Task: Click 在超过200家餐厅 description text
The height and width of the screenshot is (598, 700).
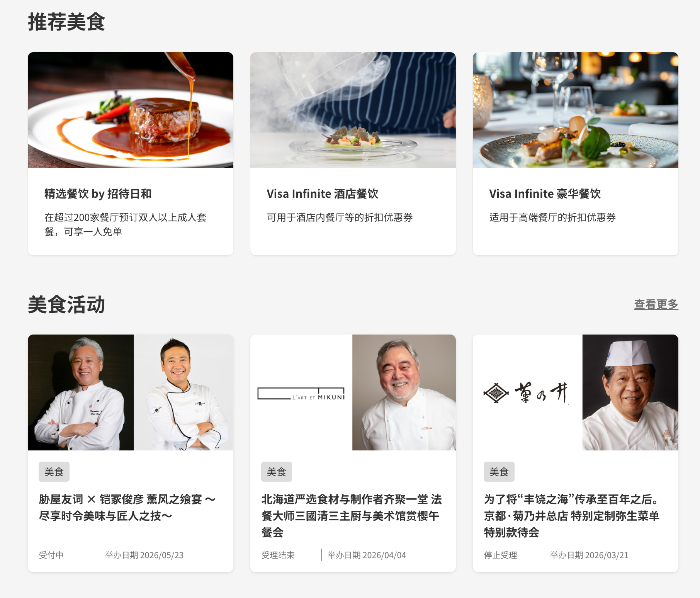Action: click(126, 224)
